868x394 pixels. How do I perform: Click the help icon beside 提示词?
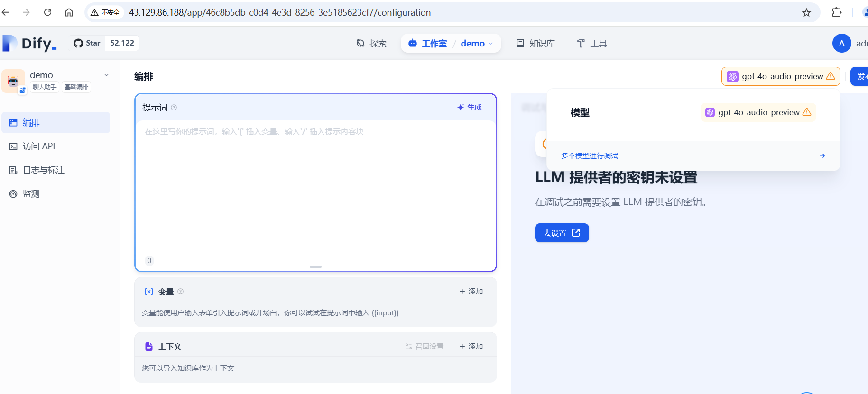(174, 108)
